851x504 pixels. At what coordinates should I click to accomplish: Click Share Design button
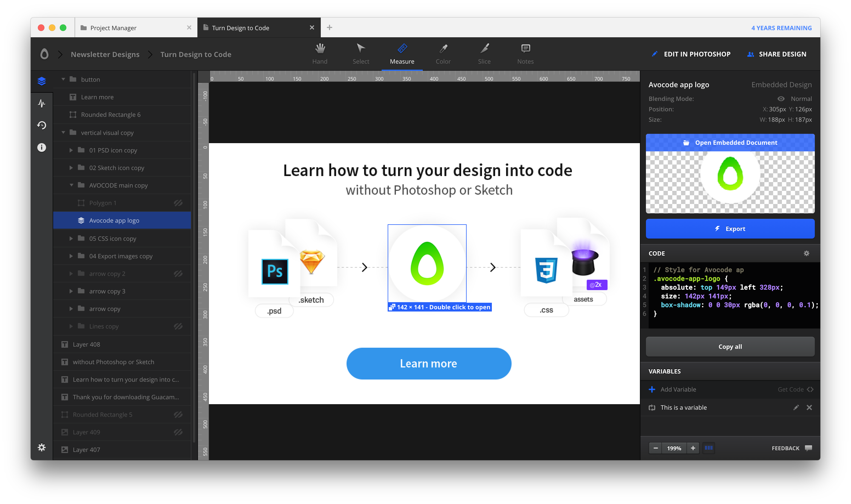(x=777, y=54)
